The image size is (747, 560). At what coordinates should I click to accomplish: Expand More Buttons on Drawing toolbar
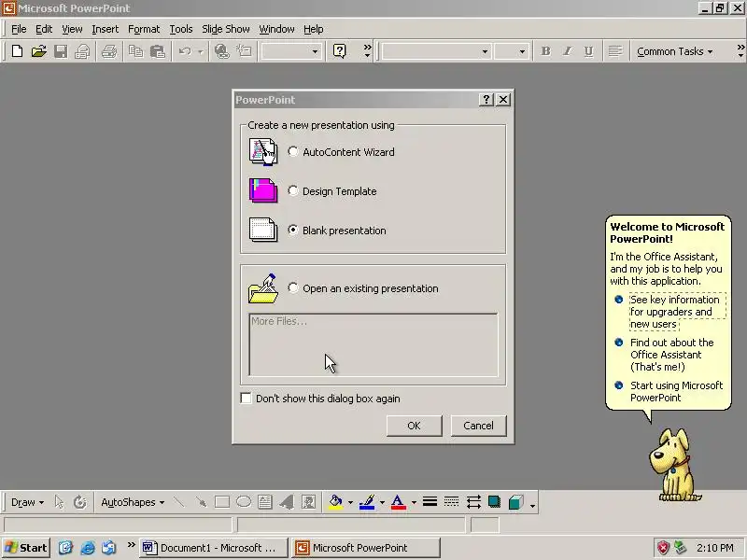pos(532,506)
